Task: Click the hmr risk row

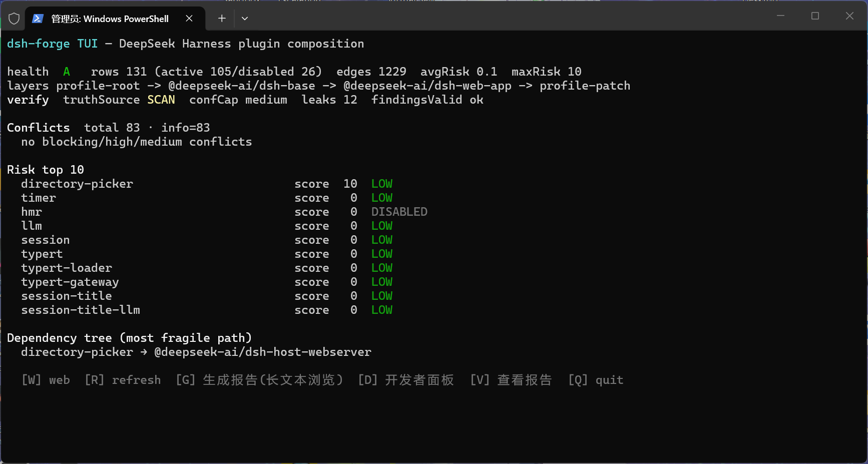Action: [x=224, y=212]
